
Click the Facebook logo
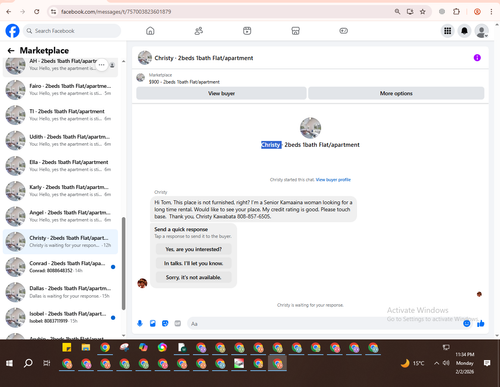[x=12, y=31]
